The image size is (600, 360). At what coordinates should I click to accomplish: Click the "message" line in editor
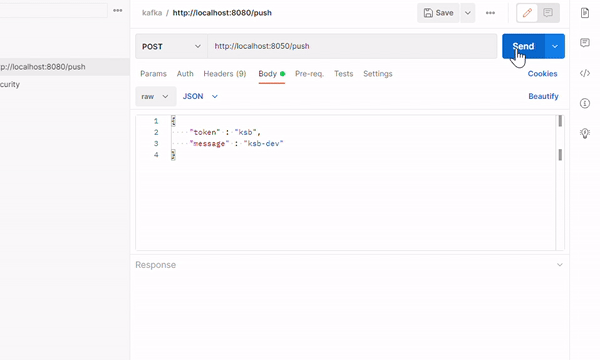(236, 143)
